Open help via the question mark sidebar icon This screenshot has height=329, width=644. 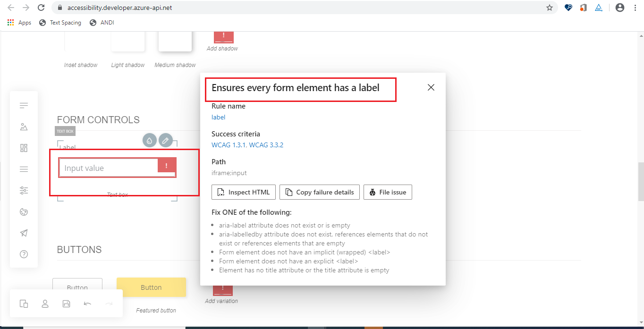24,254
